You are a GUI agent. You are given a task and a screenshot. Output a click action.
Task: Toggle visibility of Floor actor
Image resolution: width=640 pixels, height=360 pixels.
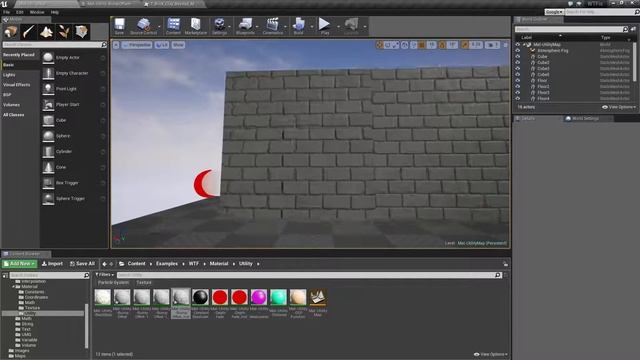point(518,80)
